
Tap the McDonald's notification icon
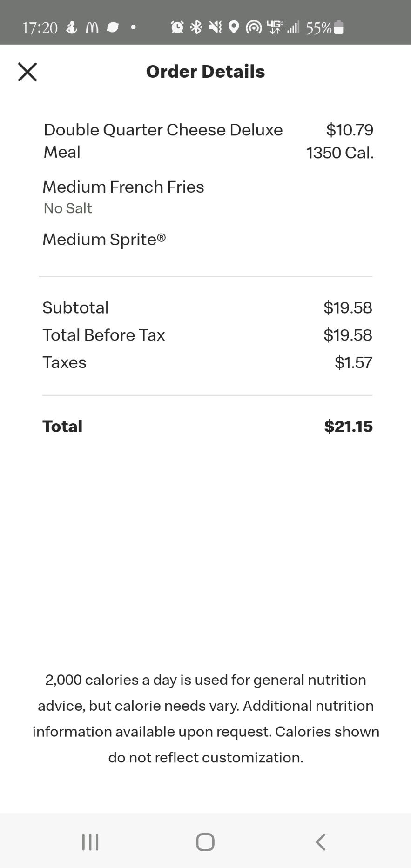pyautogui.click(x=93, y=28)
